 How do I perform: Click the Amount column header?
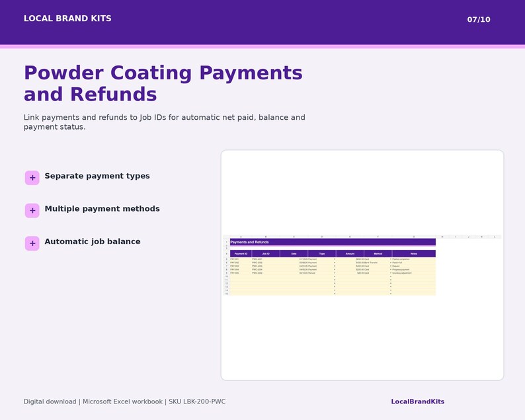350,253
